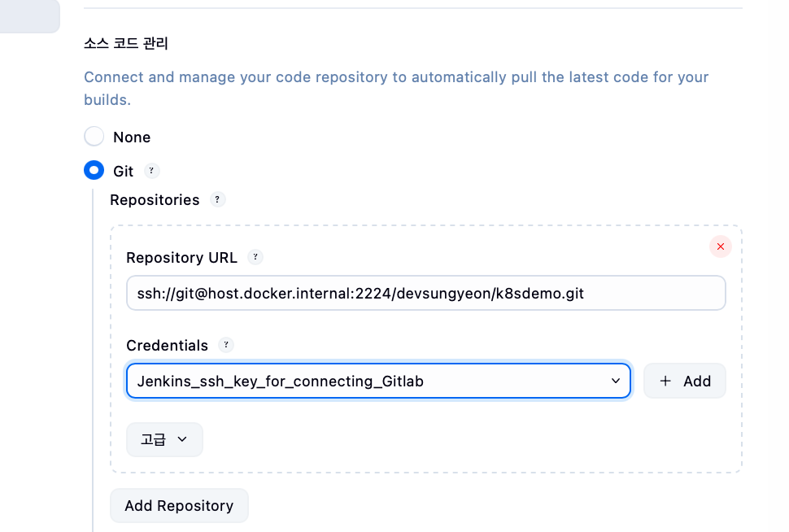
Task: Click the plus icon beside Add
Action: [x=665, y=381]
